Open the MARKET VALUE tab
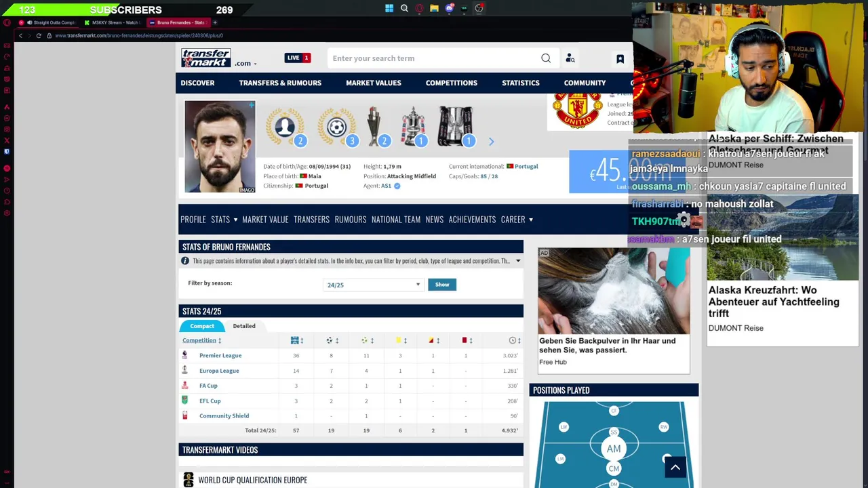 (x=265, y=220)
